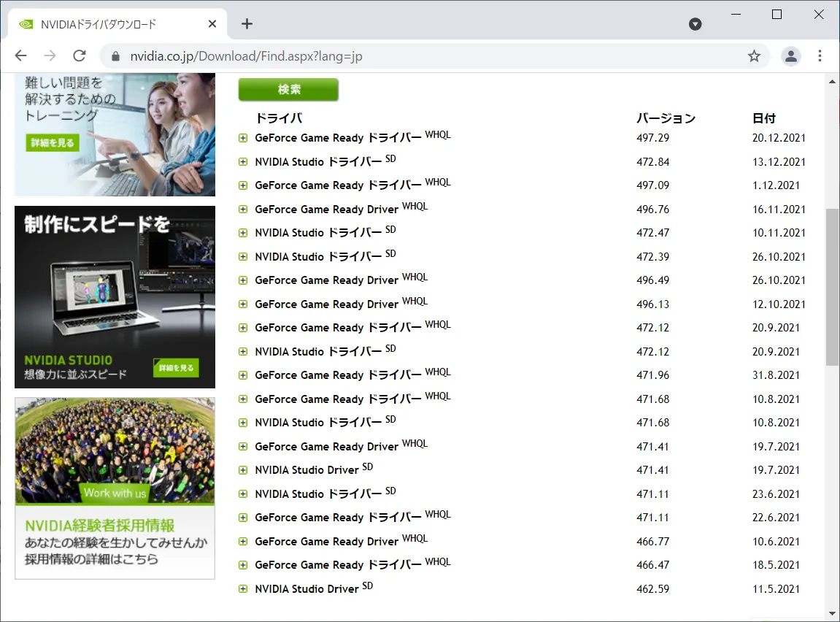Click NVIDIA STUDIO banner 詳細を見る button

[x=177, y=367]
